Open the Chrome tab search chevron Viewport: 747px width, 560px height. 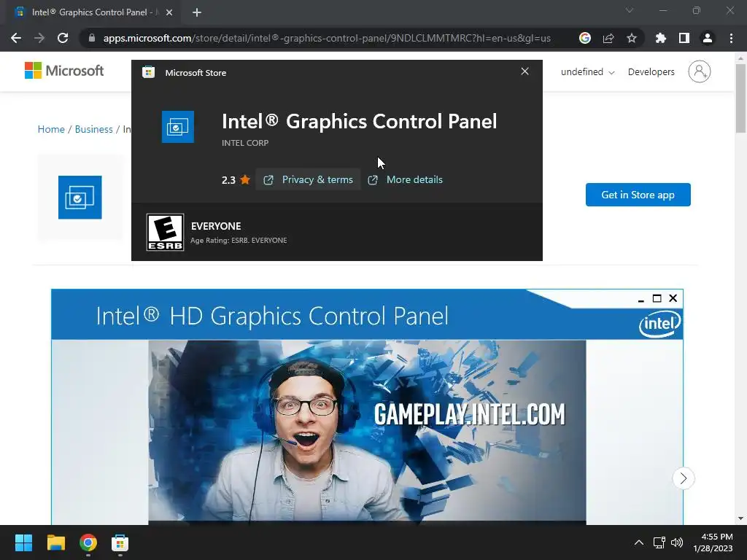[x=630, y=10]
